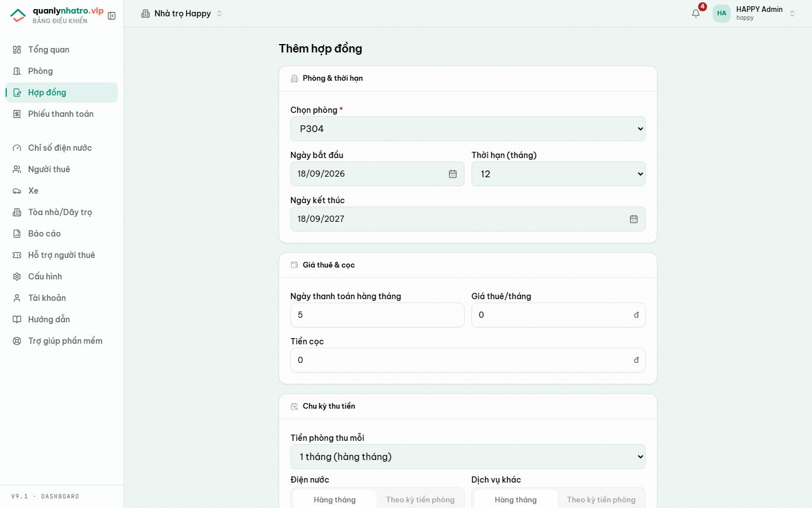
Task: Open the start date calendar picker
Action: coord(453,174)
